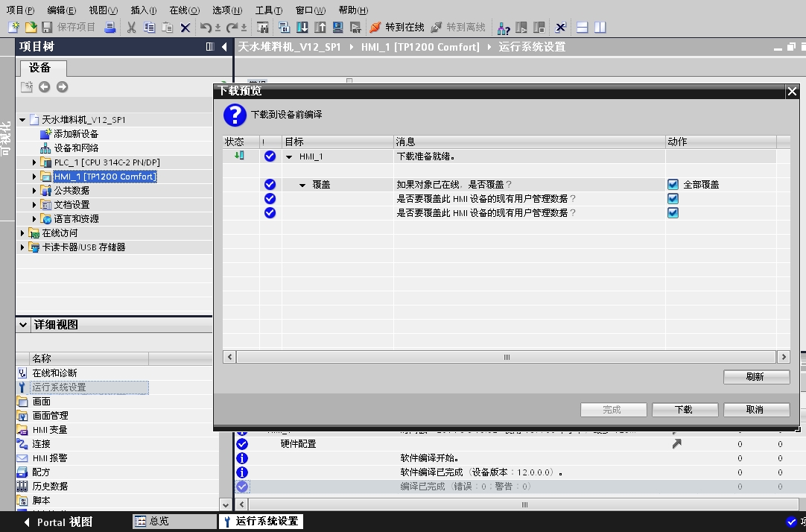The width and height of the screenshot is (806, 532).
Task: Click the copy icon in toolbar
Action: tap(150, 28)
